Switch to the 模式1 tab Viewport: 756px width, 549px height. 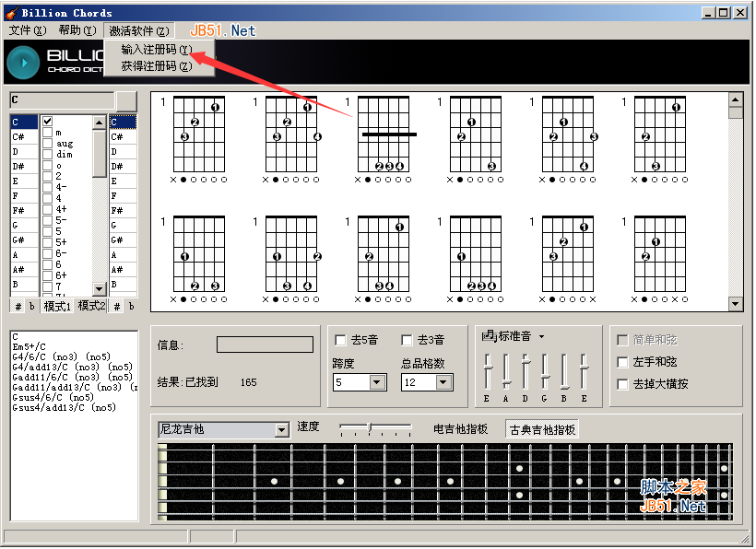coord(57,306)
